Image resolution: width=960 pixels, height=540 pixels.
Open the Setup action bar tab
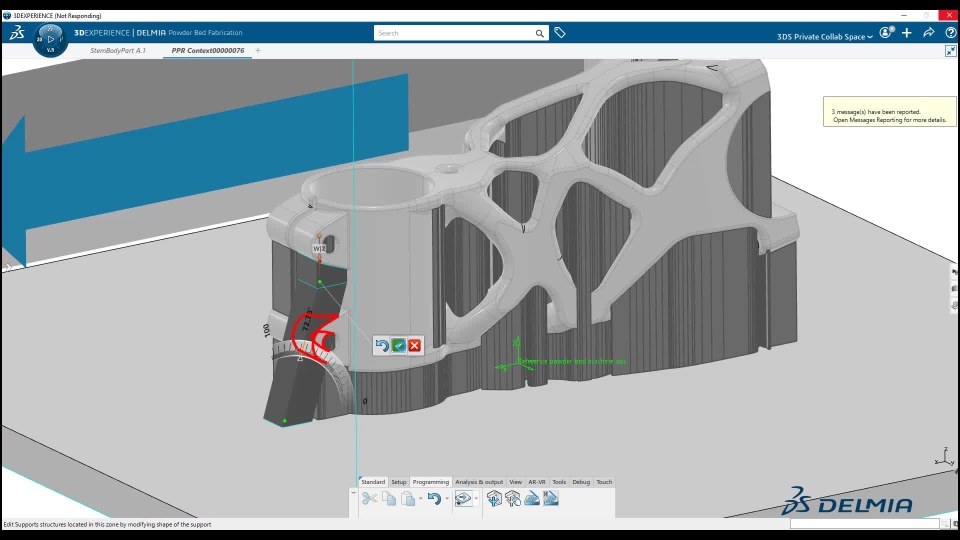pos(399,482)
